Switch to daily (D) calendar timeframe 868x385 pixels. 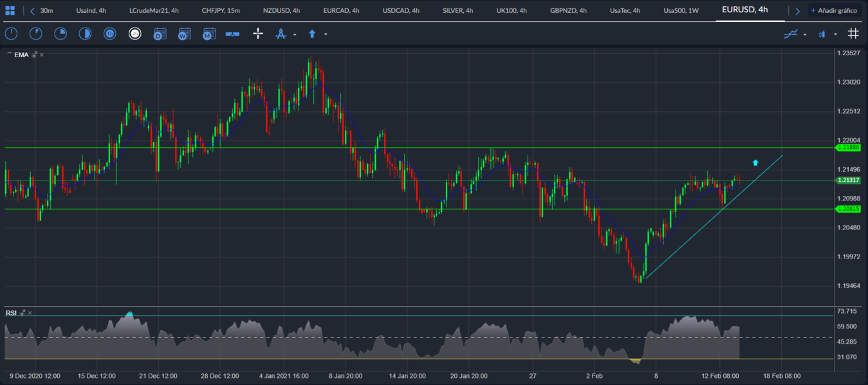point(160,33)
